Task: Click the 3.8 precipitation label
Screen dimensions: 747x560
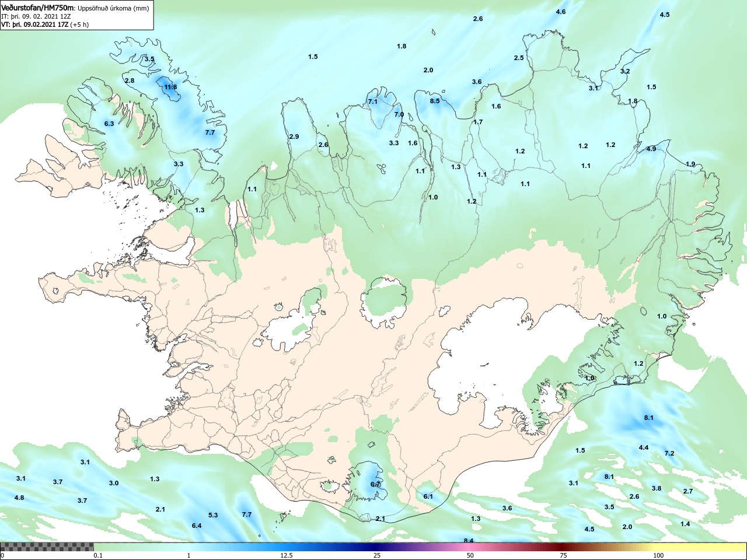Action: (657, 488)
